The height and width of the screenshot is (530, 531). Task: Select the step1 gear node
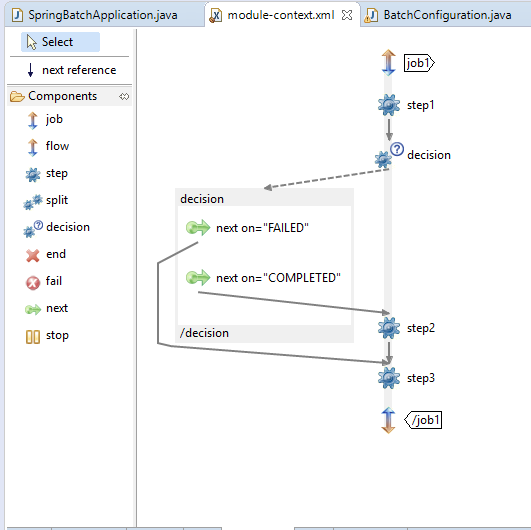pyautogui.click(x=389, y=105)
